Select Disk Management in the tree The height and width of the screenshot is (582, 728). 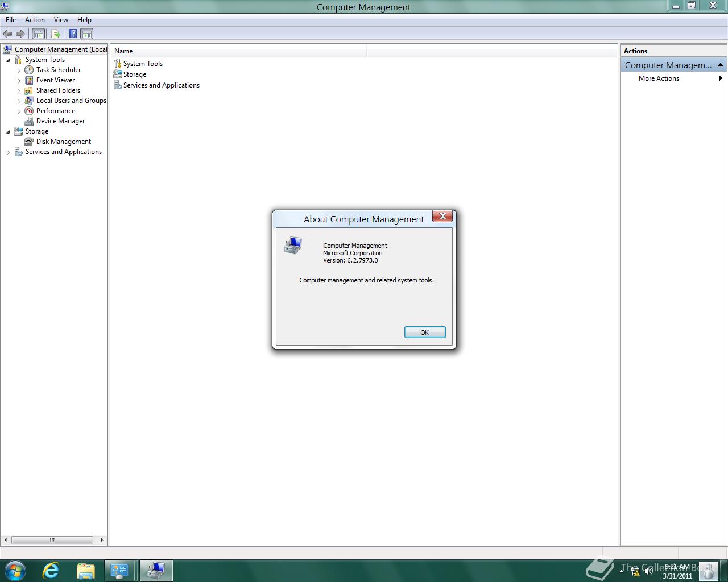click(64, 142)
